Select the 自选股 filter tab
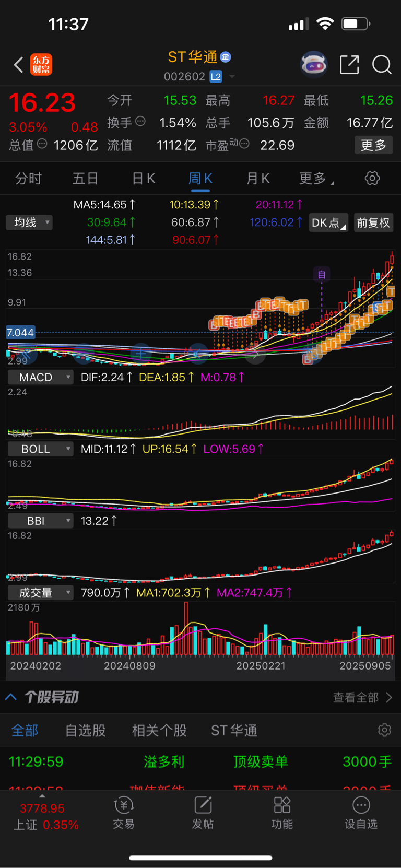The height and width of the screenshot is (868, 401). tap(86, 730)
